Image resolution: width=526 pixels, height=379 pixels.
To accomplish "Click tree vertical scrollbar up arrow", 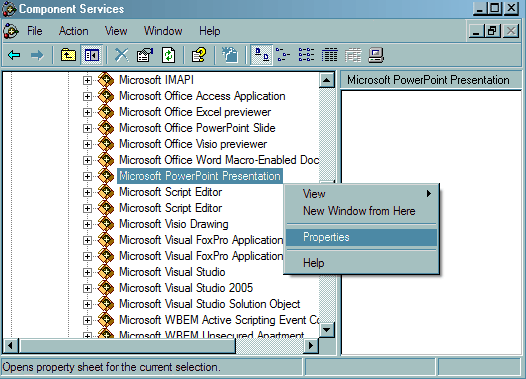I will click(326, 80).
